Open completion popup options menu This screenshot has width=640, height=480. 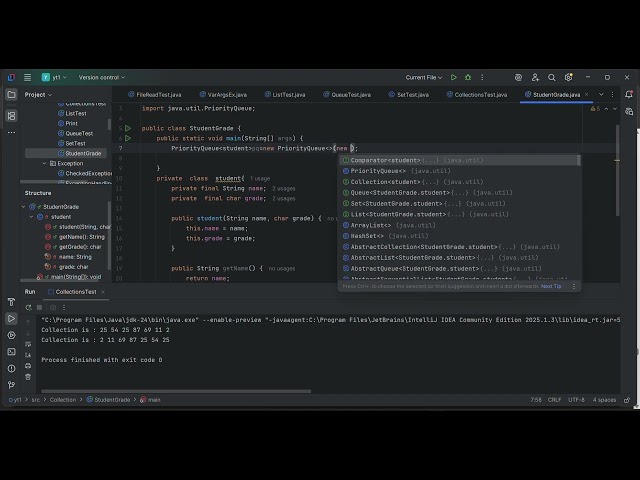(x=574, y=286)
